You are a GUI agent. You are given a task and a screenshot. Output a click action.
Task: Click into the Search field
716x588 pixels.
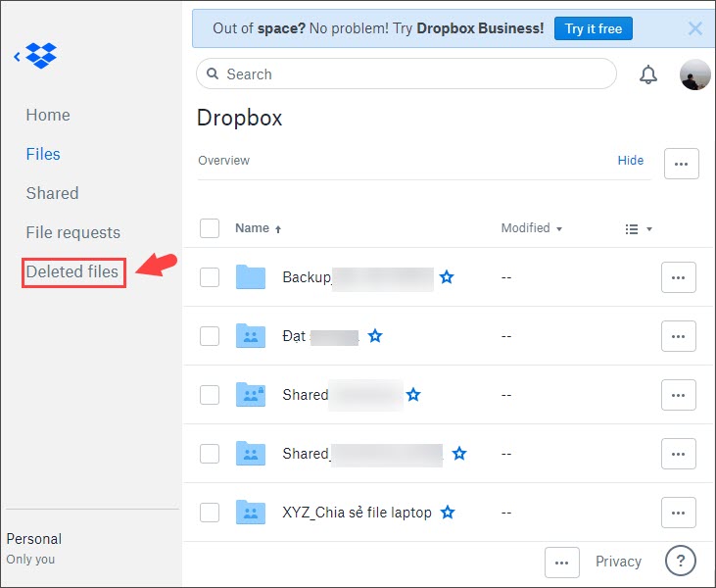click(x=406, y=74)
